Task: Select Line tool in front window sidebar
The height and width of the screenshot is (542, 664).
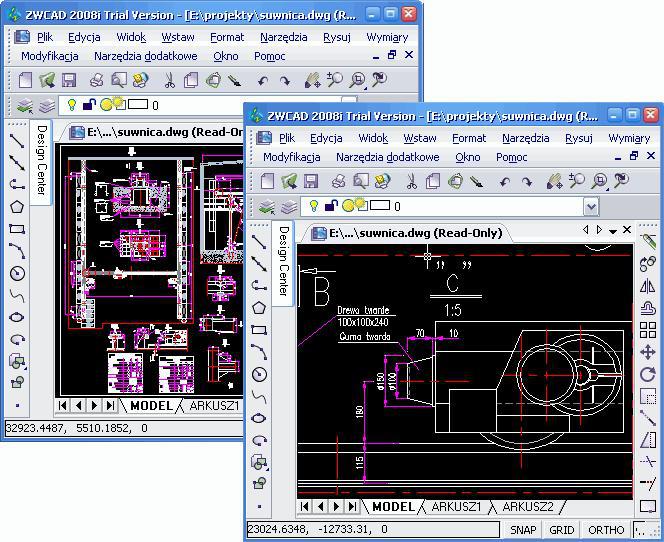Action: pos(259,242)
